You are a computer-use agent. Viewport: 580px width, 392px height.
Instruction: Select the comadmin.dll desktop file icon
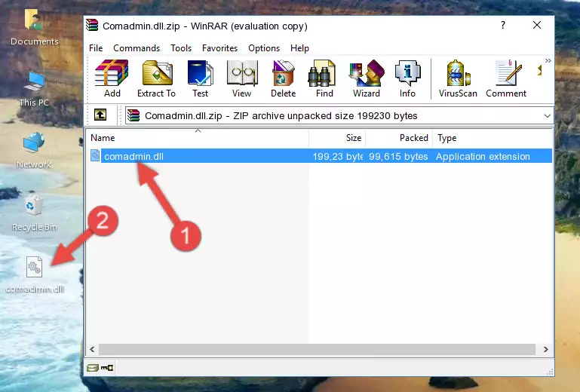[35, 274]
